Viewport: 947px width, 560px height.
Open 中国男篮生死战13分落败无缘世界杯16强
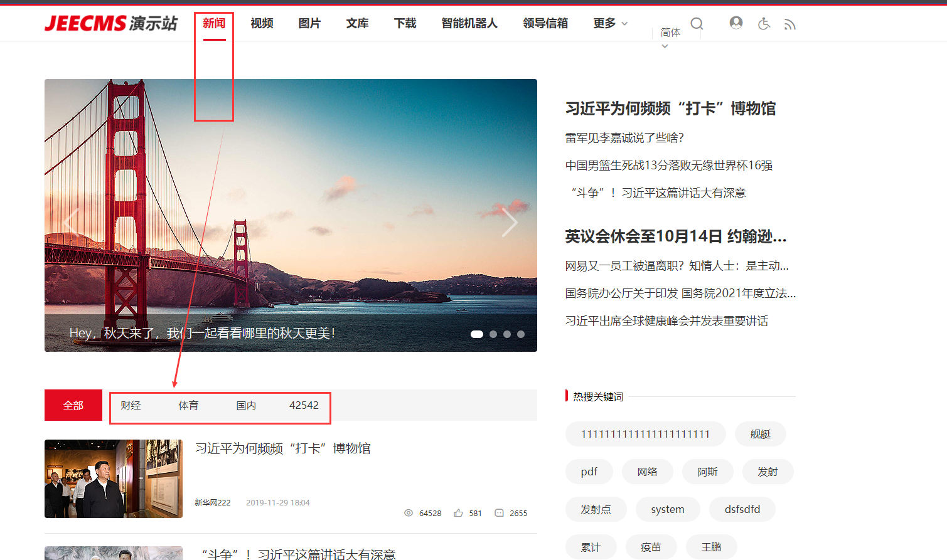coord(669,166)
